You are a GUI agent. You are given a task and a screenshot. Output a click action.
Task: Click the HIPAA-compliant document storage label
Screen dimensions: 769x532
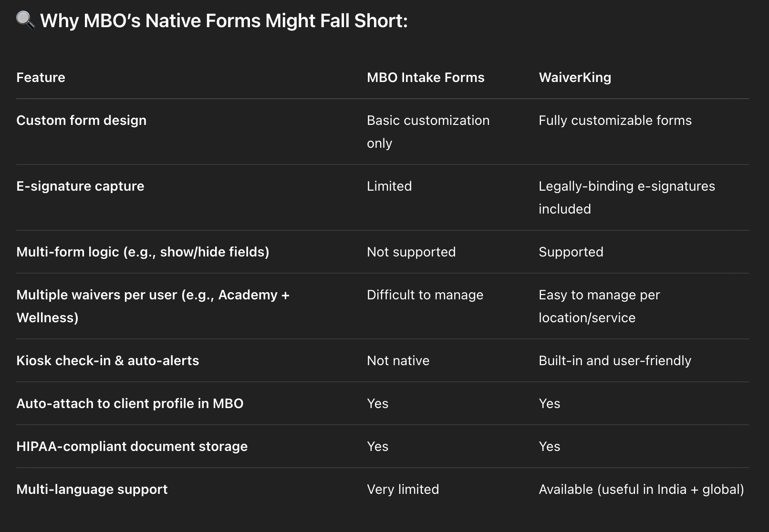[x=132, y=446]
